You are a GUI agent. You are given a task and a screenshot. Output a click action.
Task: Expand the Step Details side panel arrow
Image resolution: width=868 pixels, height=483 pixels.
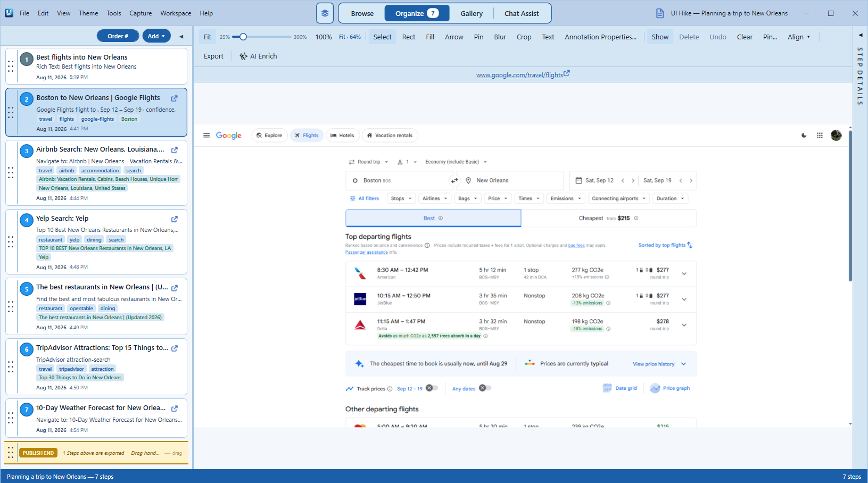pyautogui.click(x=861, y=35)
